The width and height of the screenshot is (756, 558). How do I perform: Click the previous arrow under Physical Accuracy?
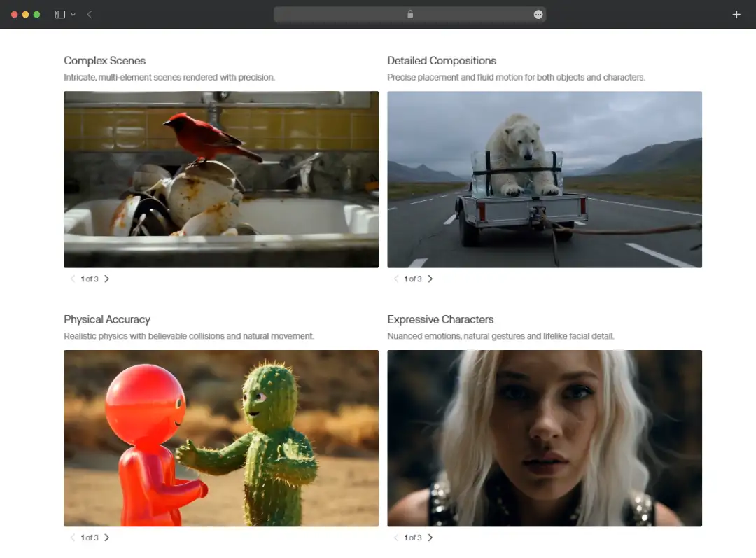click(73, 538)
